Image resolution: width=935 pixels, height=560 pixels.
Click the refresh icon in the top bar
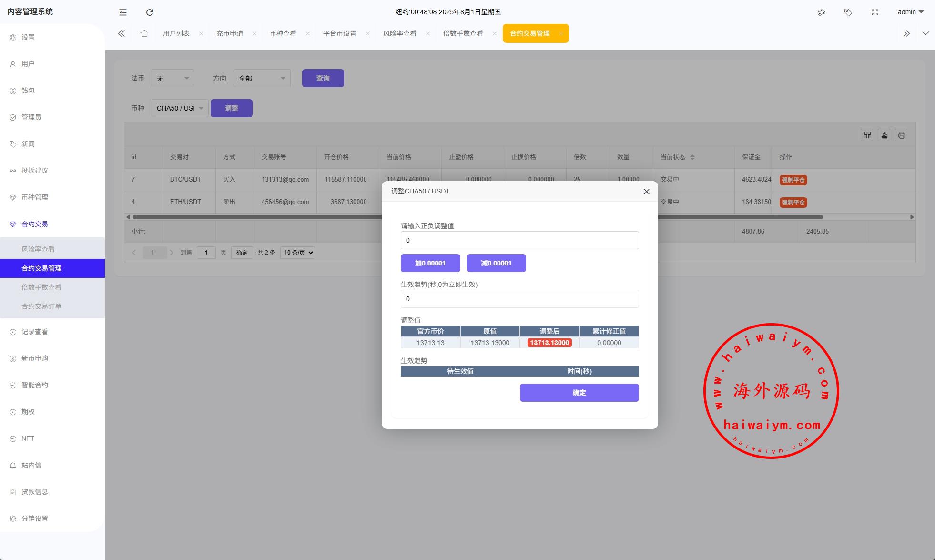[150, 12]
